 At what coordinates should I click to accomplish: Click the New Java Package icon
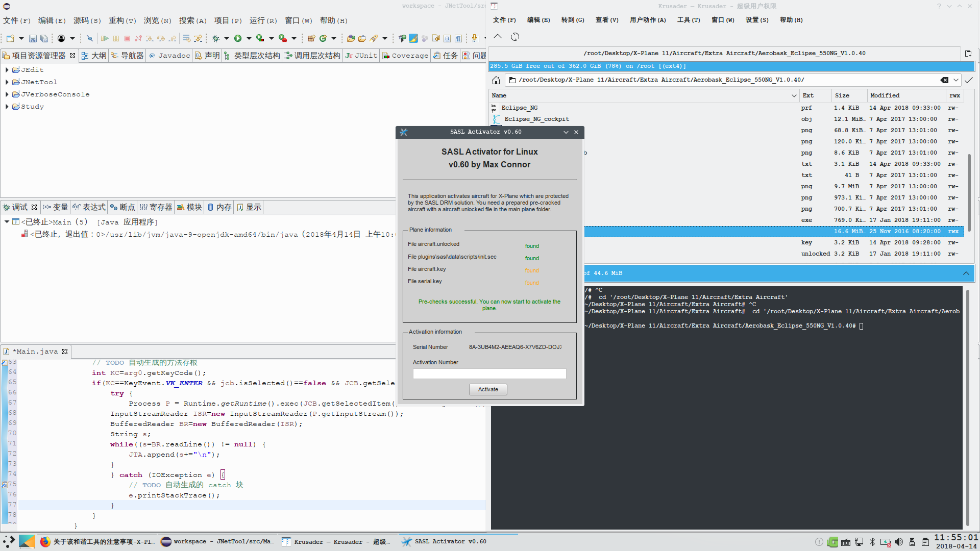pos(311,38)
